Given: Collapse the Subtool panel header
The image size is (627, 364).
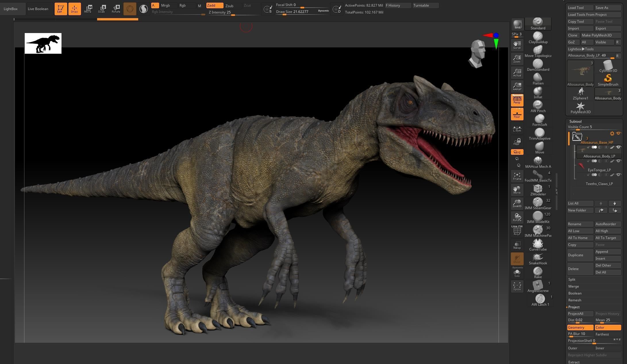Looking at the screenshot, I should [575, 122].
